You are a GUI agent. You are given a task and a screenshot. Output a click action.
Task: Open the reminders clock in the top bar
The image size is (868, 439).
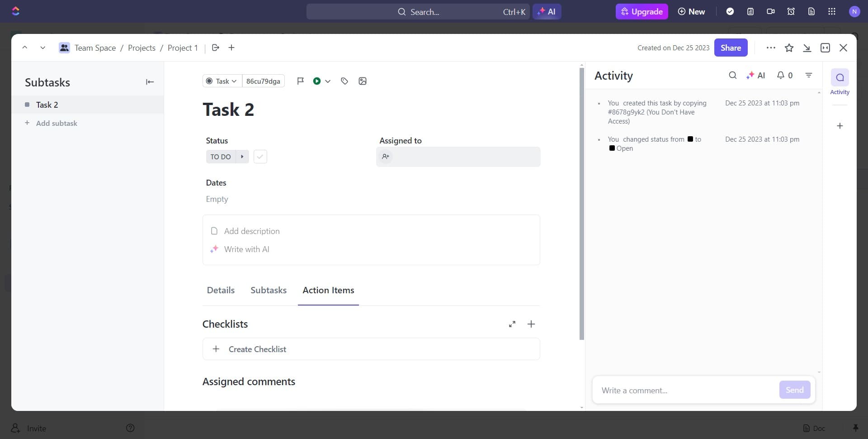coord(791,11)
